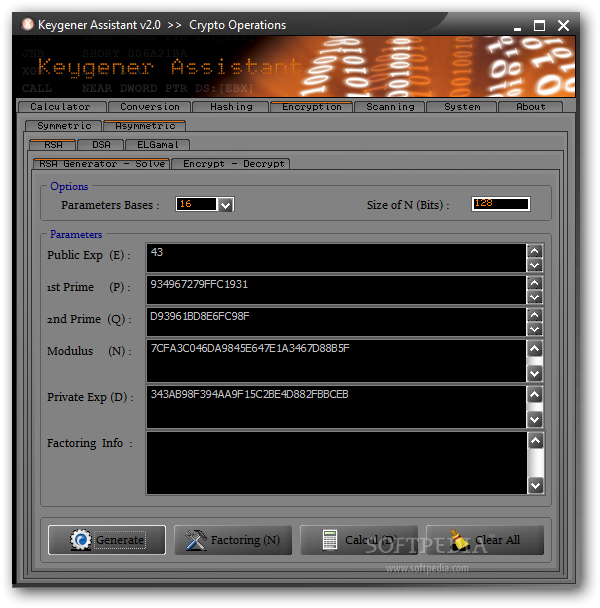This screenshot has height=608, width=600.
Task: Maximize the Keygener Assistant window
Action: 539,26
